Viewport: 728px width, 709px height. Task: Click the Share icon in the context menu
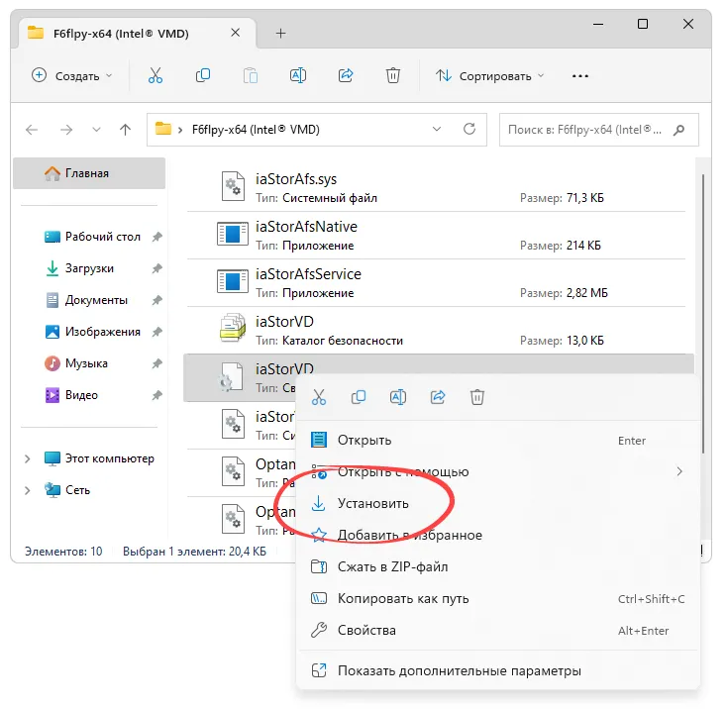(x=438, y=397)
